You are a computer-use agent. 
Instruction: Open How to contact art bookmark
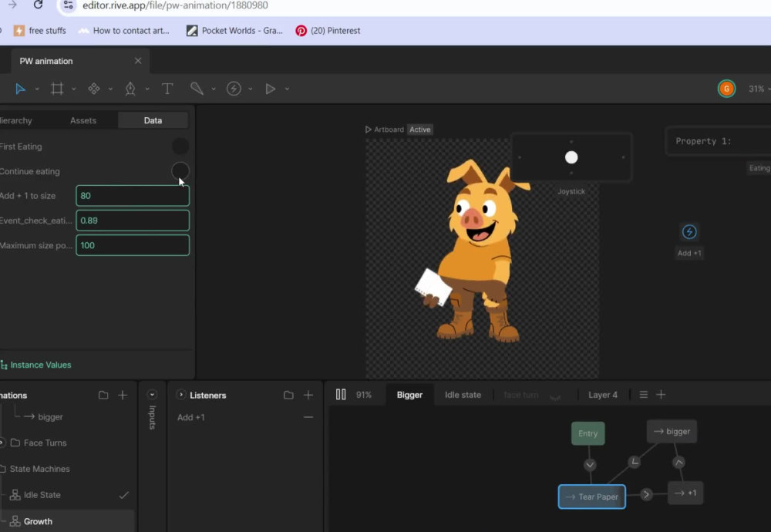pyautogui.click(x=124, y=31)
